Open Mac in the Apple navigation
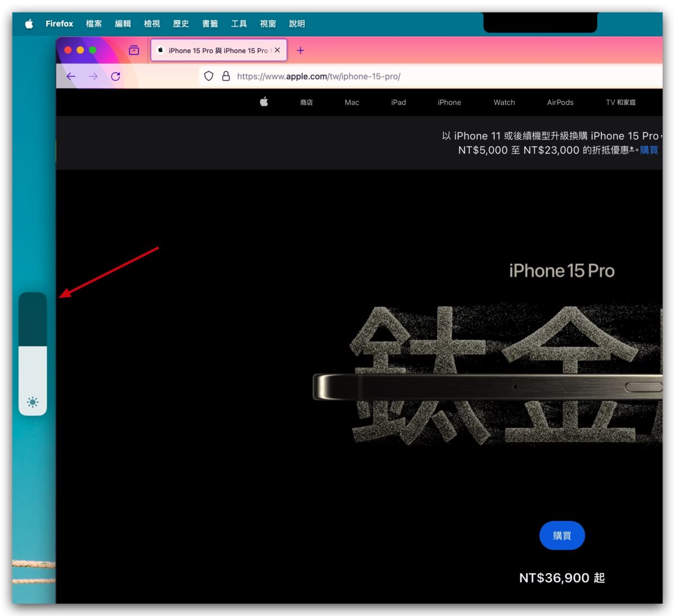 pyautogui.click(x=352, y=102)
